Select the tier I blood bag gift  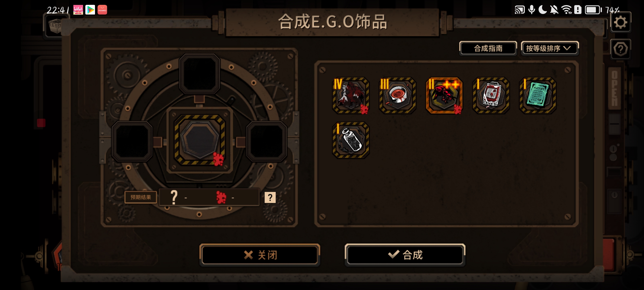(x=491, y=95)
